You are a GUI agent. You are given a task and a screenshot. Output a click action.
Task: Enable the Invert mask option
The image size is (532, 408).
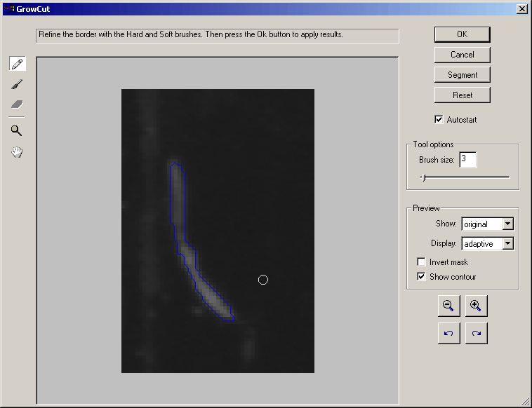pos(422,262)
